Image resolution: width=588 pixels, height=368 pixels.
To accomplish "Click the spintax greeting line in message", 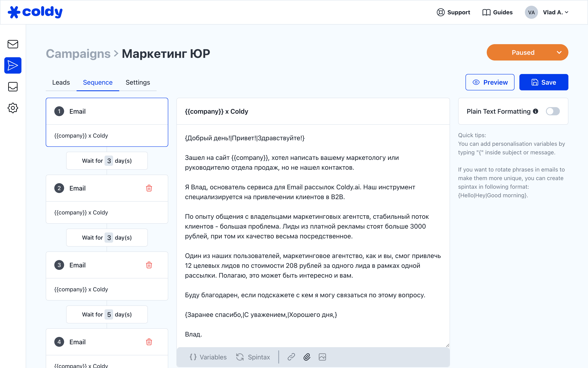I will (245, 138).
